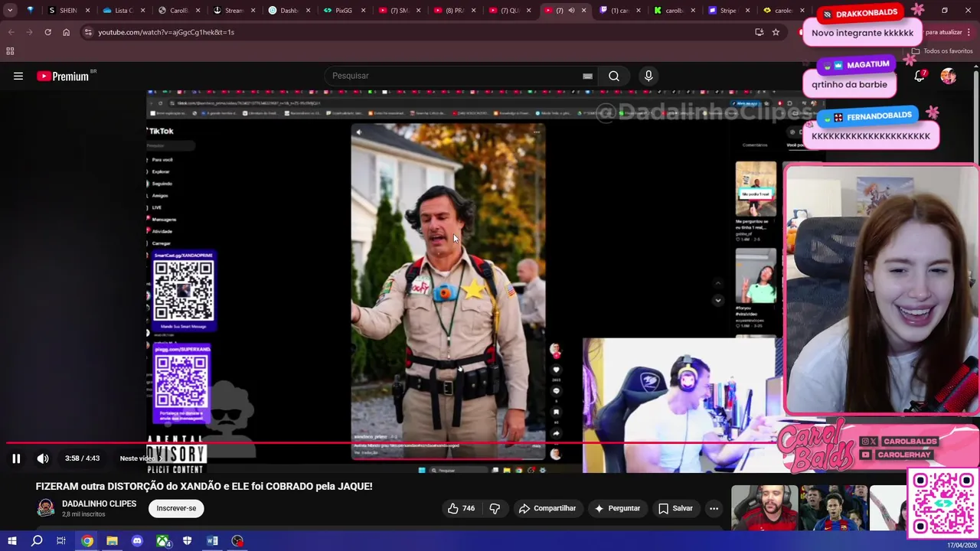
Task: View site information icon in address bar
Action: point(88,32)
